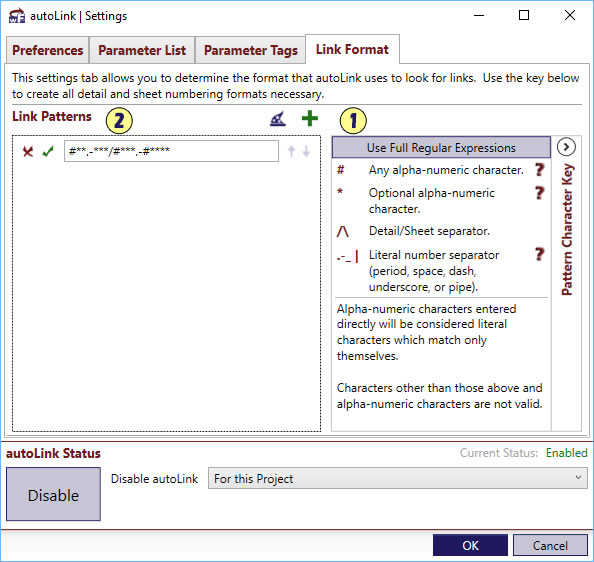Click the # pattern key symbol
The image size is (594, 562).
click(341, 170)
